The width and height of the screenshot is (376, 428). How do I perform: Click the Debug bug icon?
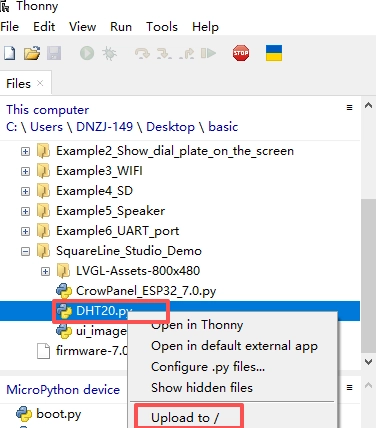pos(109,53)
